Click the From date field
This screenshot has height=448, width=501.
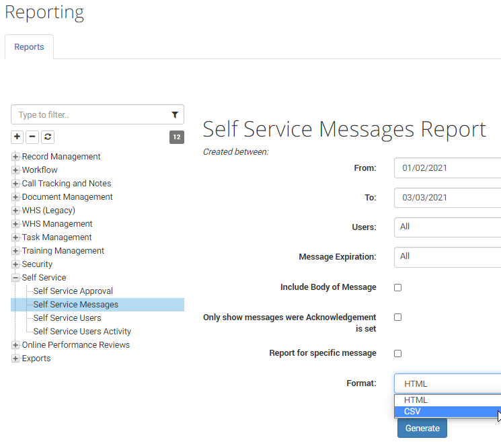[447, 167]
